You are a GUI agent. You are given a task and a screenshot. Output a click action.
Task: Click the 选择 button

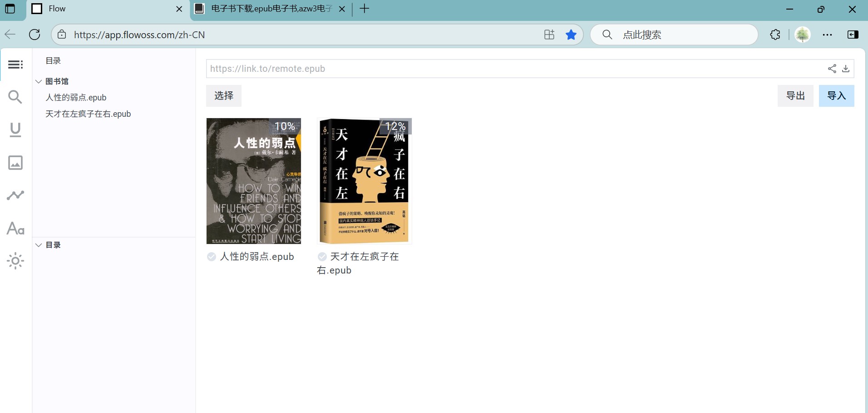click(x=224, y=96)
